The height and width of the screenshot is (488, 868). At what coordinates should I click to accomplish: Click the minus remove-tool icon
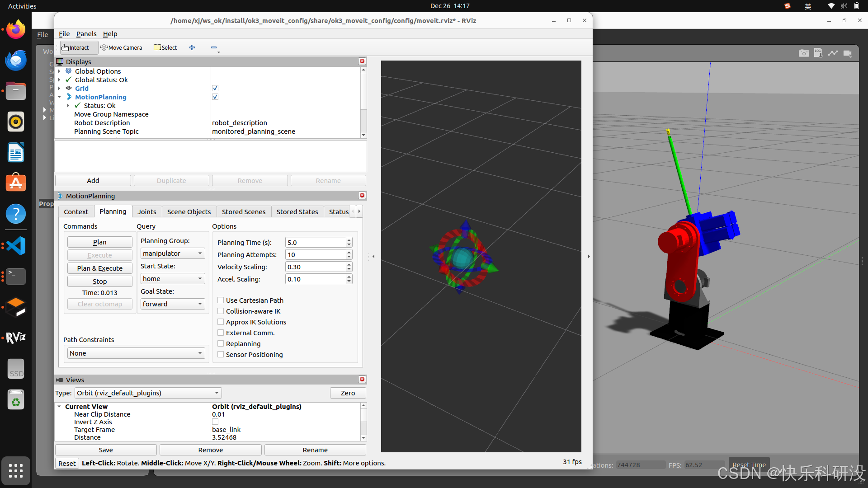coord(214,47)
